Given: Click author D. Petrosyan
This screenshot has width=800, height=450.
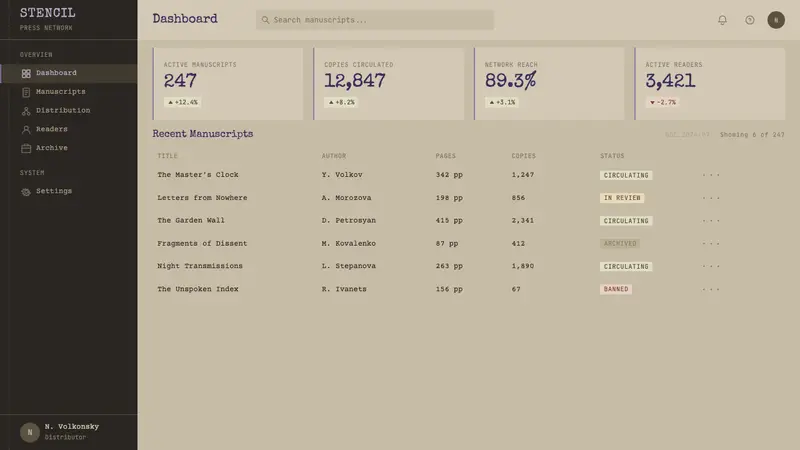Looking at the screenshot, I should [x=348, y=220].
